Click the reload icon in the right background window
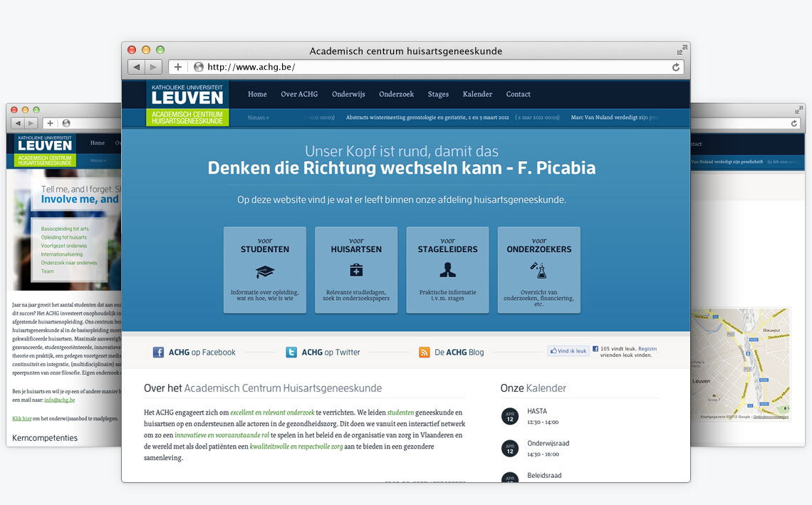Viewport: 812px width, 505px height. click(794, 123)
